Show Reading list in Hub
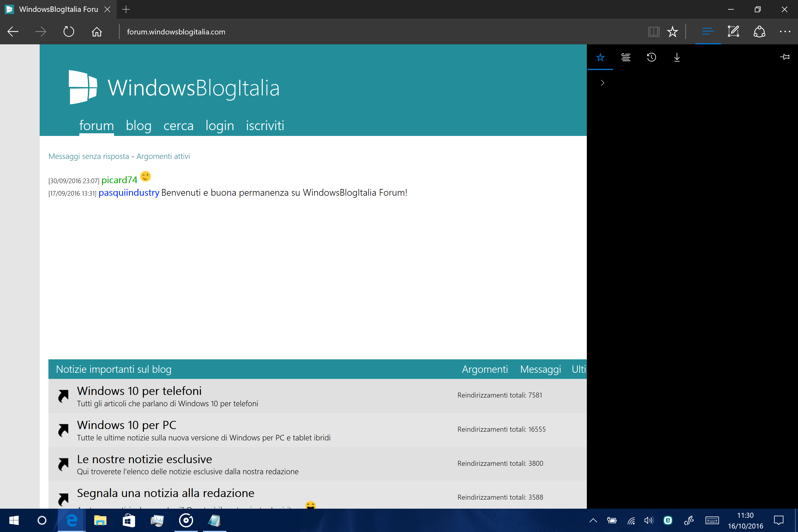798x532 pixels. click(626, 57)
